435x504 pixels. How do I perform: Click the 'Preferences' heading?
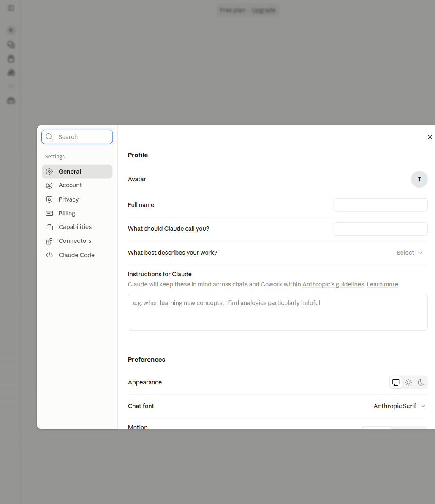coord(147,360)
